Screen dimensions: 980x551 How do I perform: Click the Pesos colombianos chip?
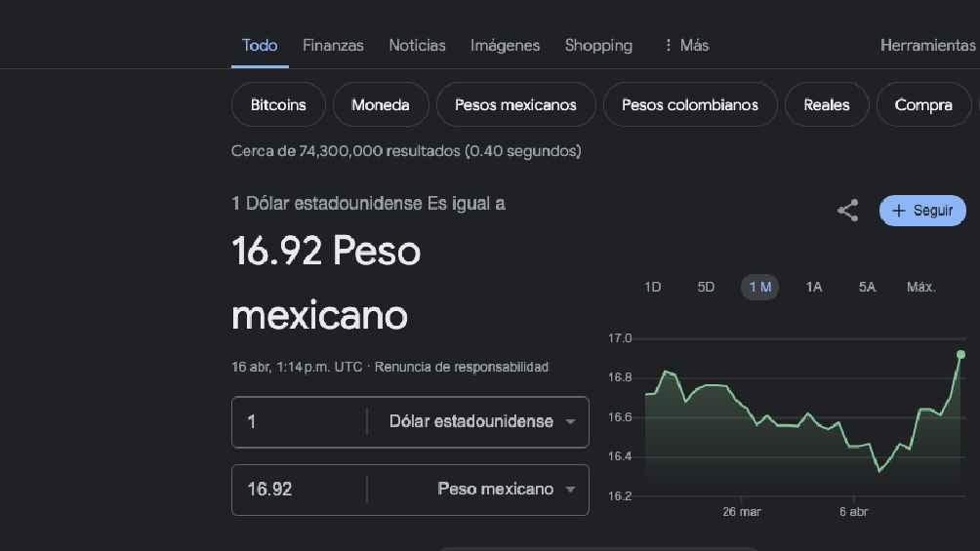point(689,105)
